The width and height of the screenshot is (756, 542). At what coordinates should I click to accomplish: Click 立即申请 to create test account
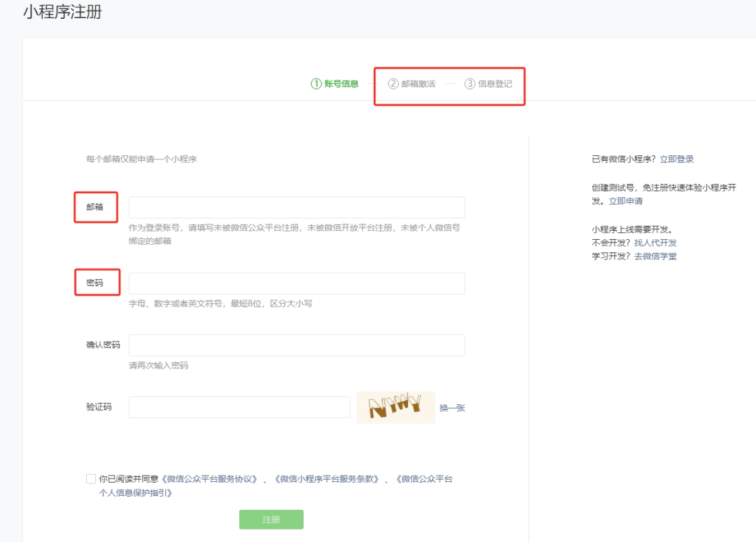(625, 201)
